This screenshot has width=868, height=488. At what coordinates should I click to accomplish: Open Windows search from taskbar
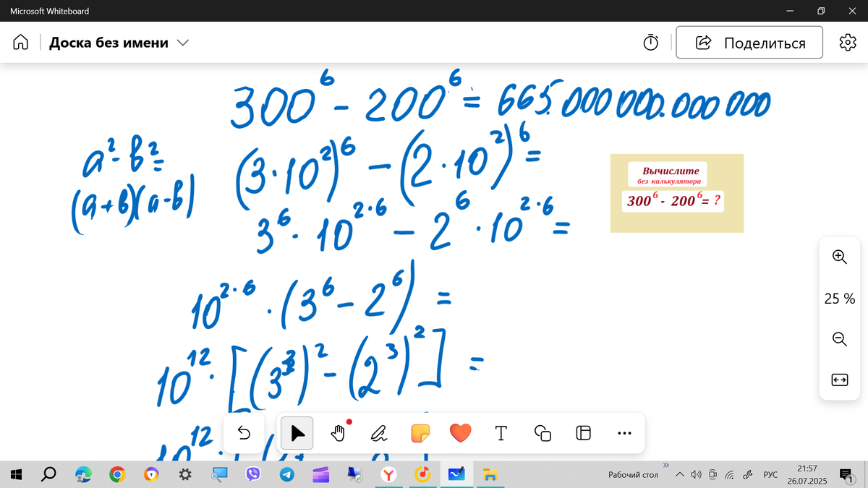click(x=49, y=474)
